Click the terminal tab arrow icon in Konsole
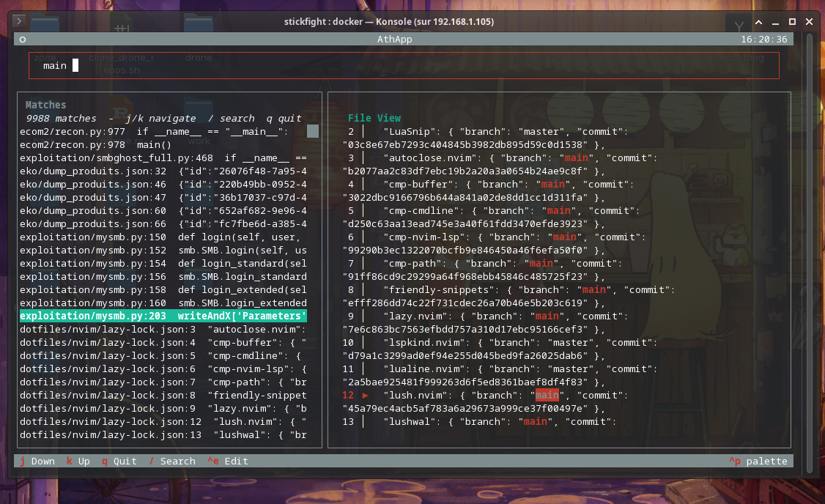This screenshot has width=825, height=504. (19, 21)
